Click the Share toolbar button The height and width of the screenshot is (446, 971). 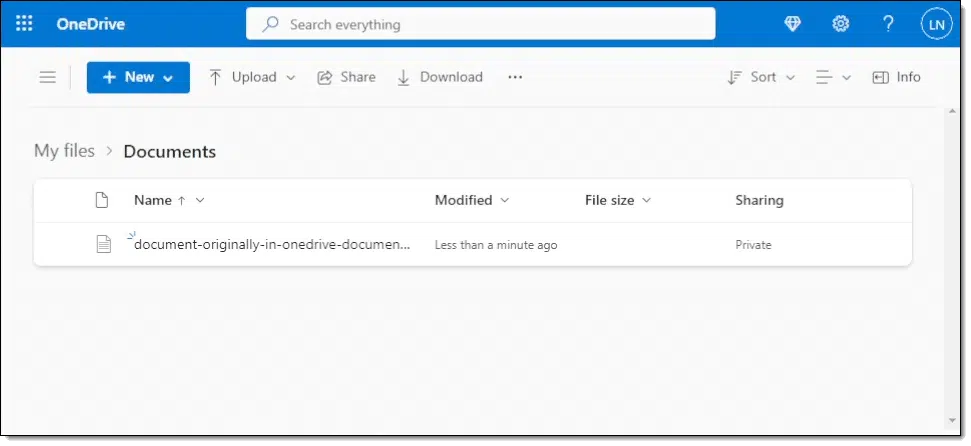point(346,77)
